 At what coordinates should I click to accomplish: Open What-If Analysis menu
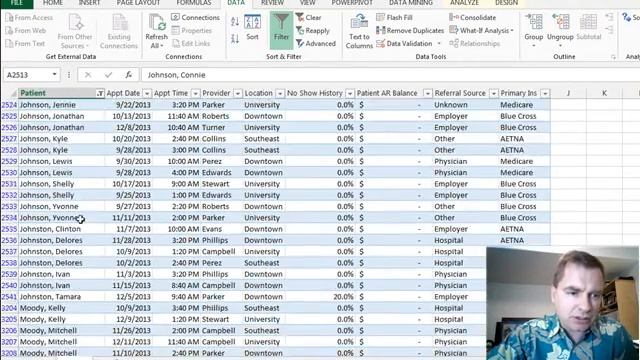click(482, 31)
